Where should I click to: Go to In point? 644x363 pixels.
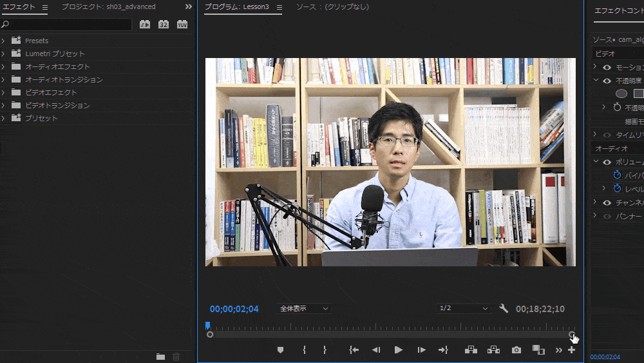click(354, 350)
